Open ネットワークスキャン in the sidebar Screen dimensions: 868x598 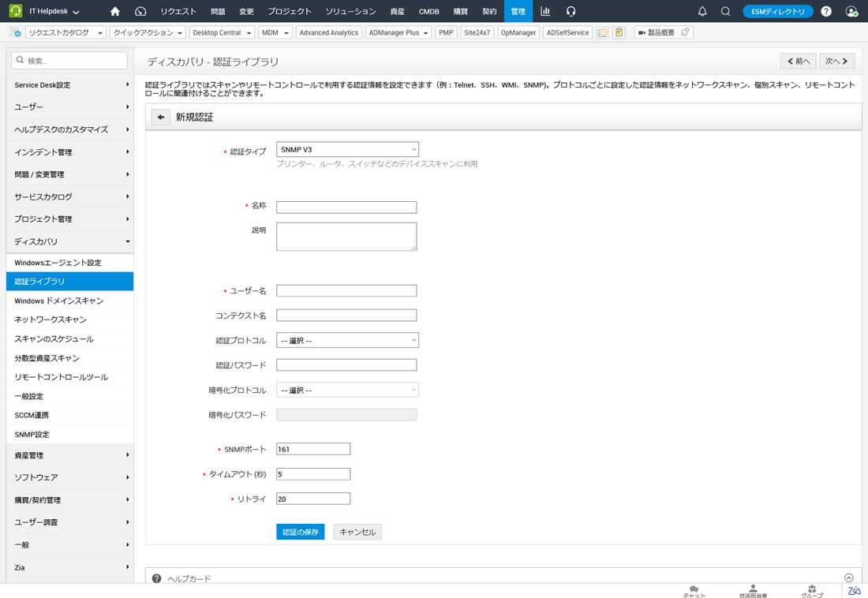(x=69, y=320)
